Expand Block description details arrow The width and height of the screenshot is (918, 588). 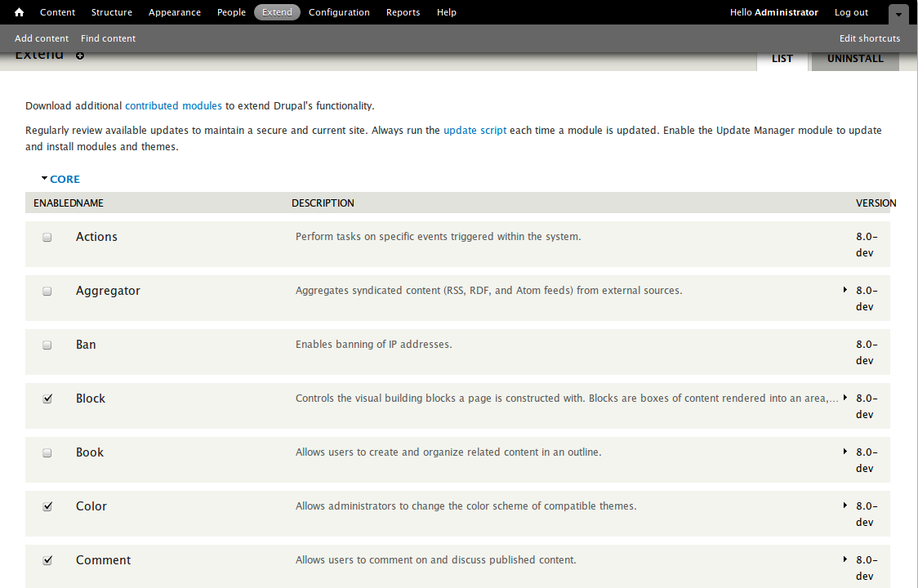(x=844, y=398)
